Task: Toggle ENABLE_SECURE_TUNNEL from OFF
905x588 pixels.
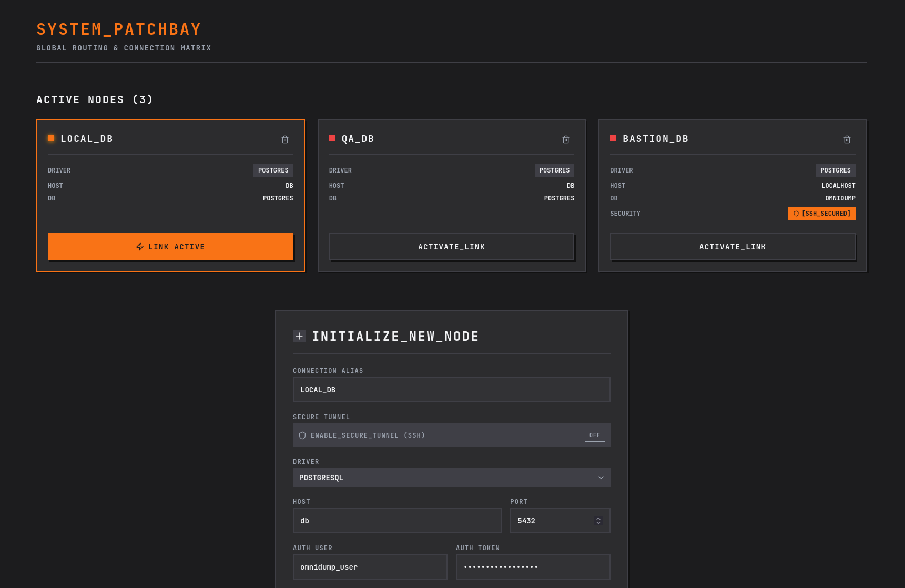Action: tap(594, 435)
